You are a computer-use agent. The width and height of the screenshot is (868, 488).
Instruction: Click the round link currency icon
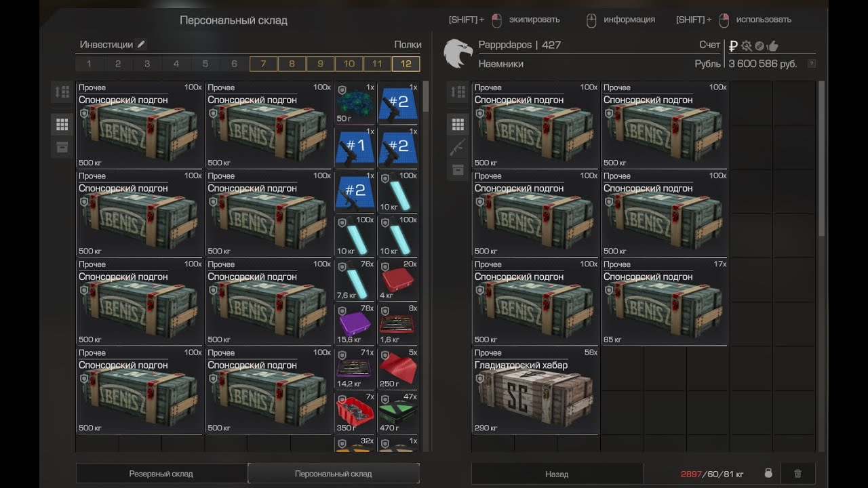759,46
